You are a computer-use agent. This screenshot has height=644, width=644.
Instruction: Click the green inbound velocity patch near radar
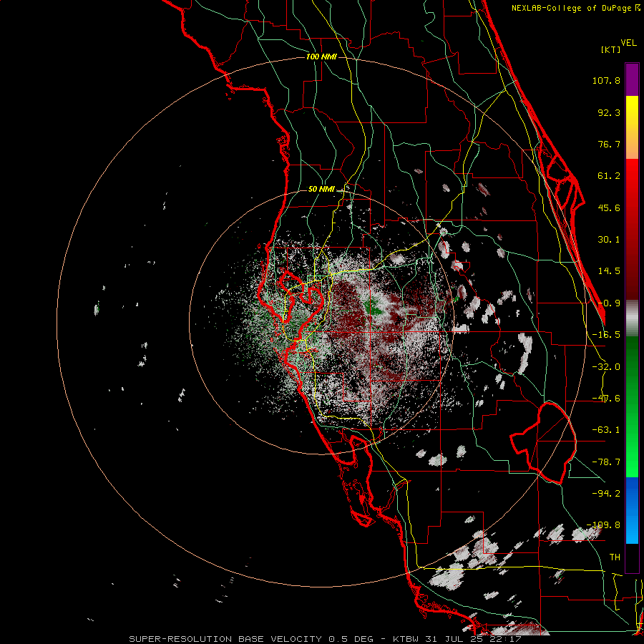click(373, 306)
